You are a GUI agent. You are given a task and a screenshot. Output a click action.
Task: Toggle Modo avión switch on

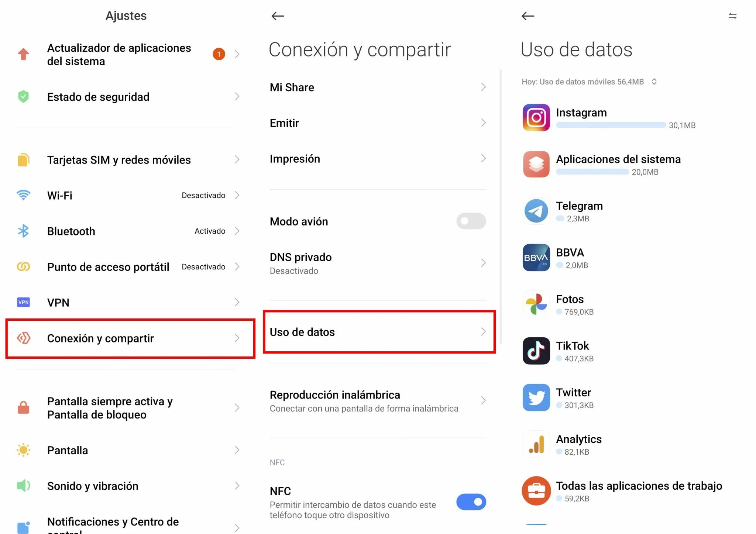coord(471,221)
